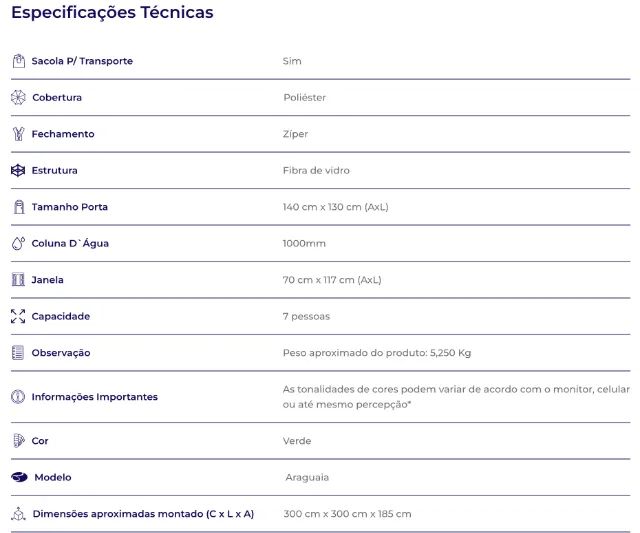Click the Cobertura tent cover icon

[18, 98]
